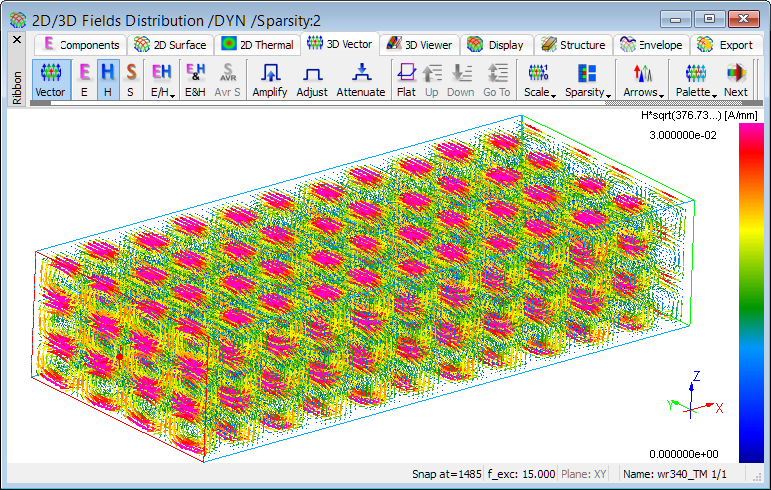This screenshot has height=490, width=771.
Task: Click the Adjust field scale icon
Action: [x=312, y=80]
